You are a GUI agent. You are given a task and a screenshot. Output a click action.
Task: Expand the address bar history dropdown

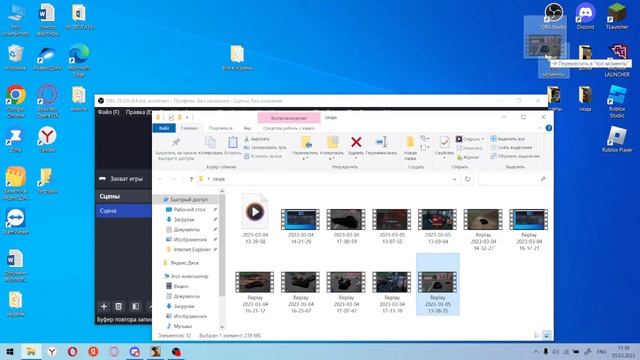454,179
